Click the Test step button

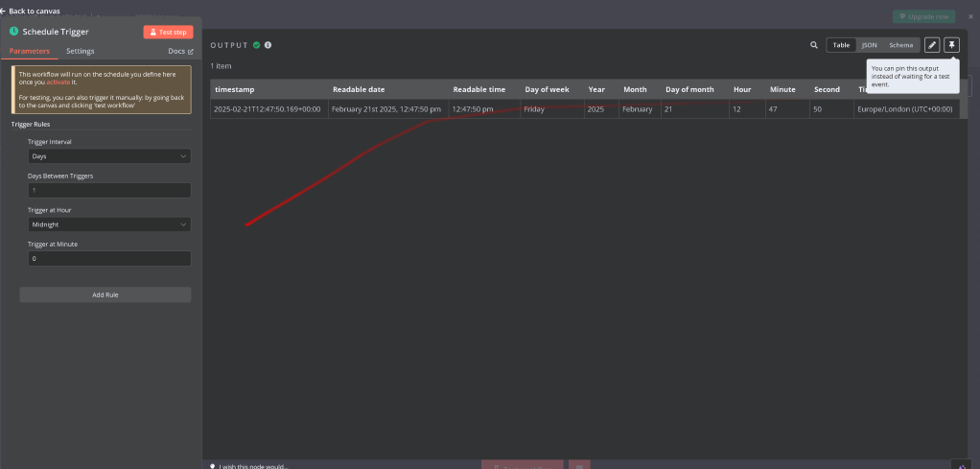(168, 32)
